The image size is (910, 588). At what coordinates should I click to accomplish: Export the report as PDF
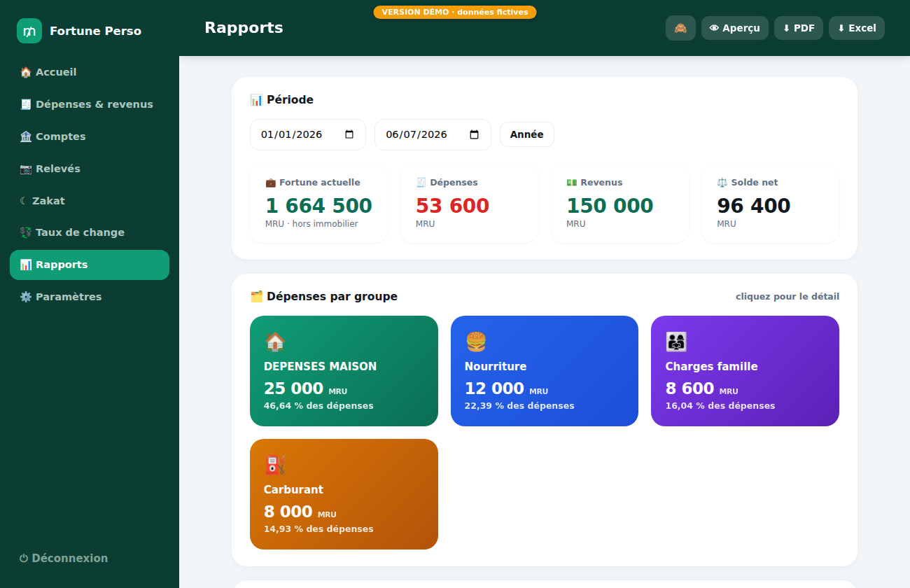[799, 28]
